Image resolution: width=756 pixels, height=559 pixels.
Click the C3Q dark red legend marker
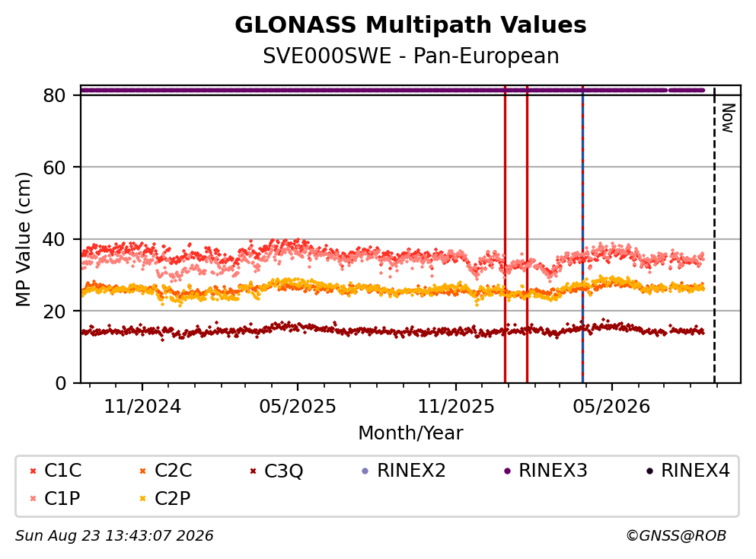[x=253, y=471]
